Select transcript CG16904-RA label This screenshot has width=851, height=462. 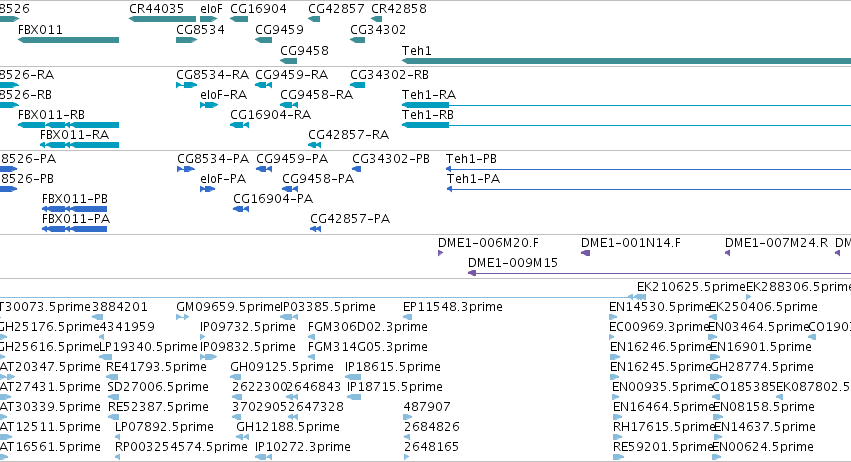coord(270,115)
